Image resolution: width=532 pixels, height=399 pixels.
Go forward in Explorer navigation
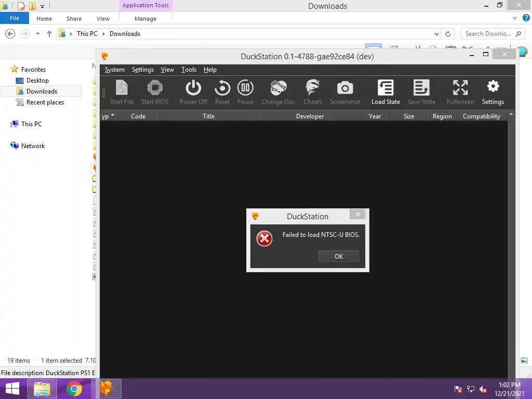[x=25, y=34]
